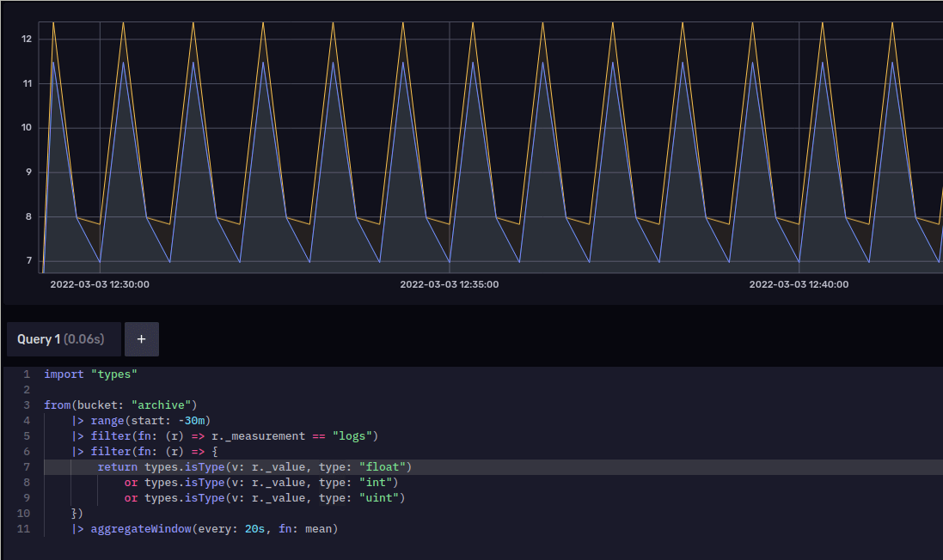Open a new query with the + button
Screen dimensions: 943x560
click(x=141, y=338)
